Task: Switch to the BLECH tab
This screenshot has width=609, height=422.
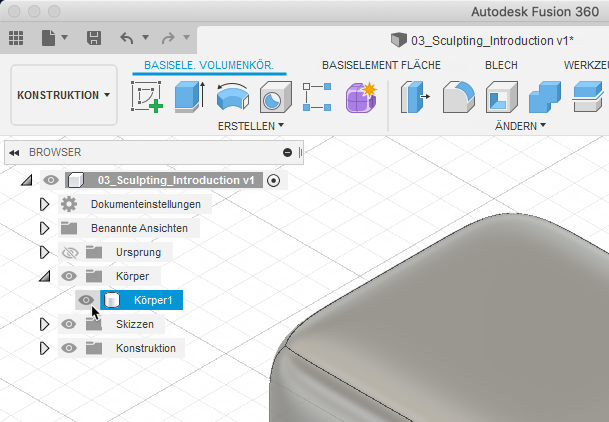Action: coord(501,65)
